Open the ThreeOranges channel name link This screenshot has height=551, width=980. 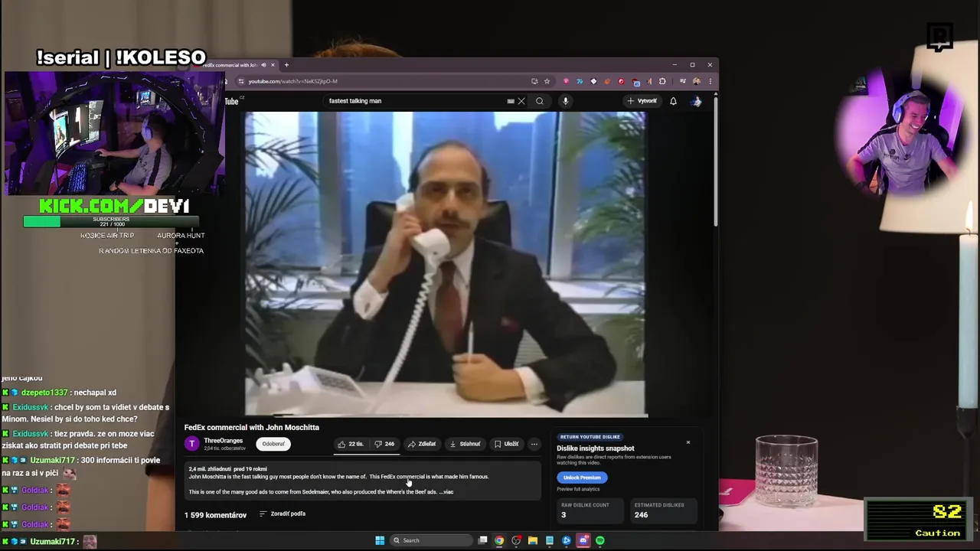(x=223, y=441)
